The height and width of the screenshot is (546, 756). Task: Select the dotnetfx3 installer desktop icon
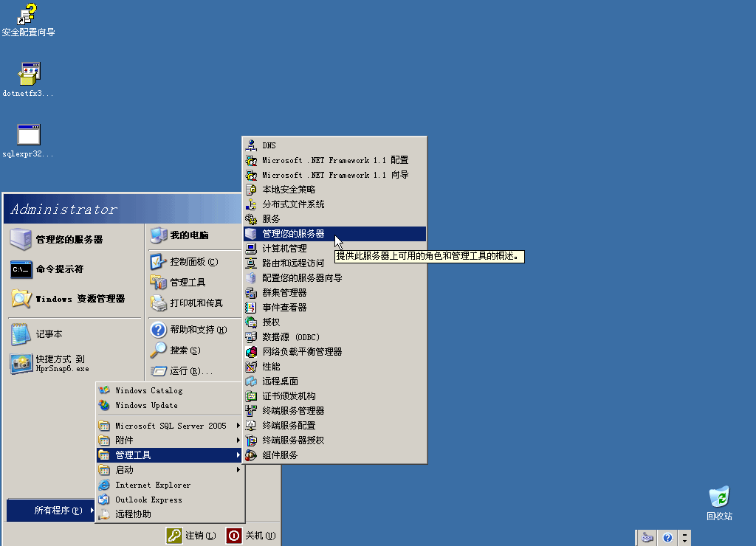click(x=28, y=80)
